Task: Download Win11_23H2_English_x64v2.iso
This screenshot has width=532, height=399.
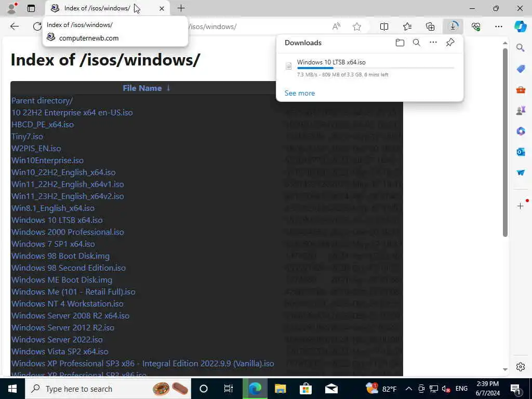Action: tap(68, 196)
